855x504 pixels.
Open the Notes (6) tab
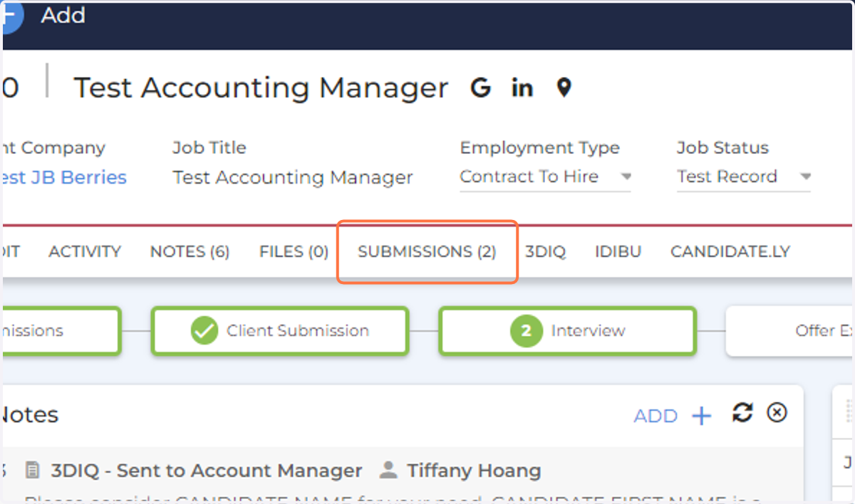click(x=190, y=252)
